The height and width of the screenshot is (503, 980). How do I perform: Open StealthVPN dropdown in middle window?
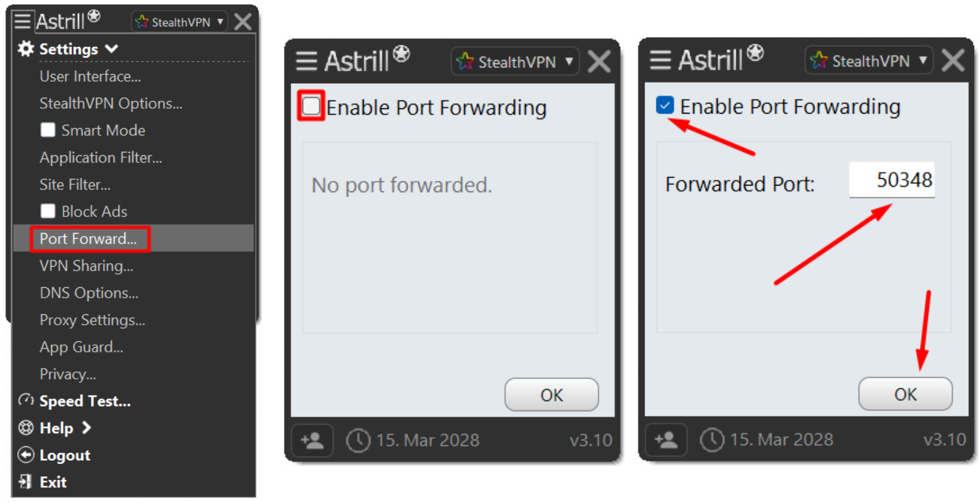515,62
